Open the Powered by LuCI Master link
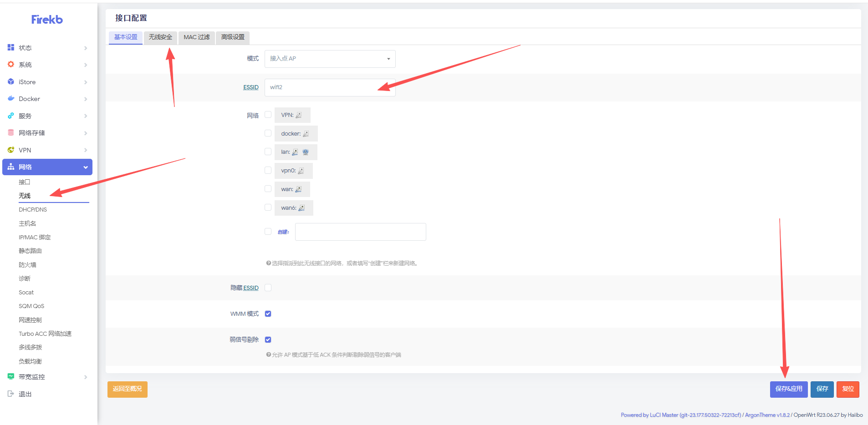Screen dimensions: 868x425 tap(681, 415)
